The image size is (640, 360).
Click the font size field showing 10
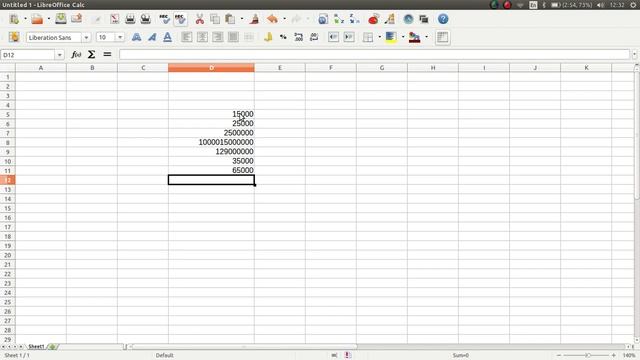click(x=106, y=38)
